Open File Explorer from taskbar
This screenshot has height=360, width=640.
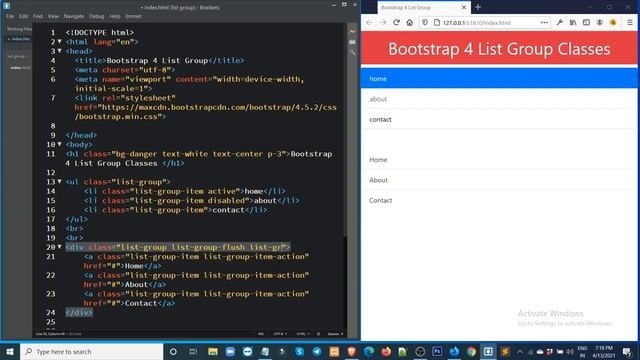click(x=213, y=351)
